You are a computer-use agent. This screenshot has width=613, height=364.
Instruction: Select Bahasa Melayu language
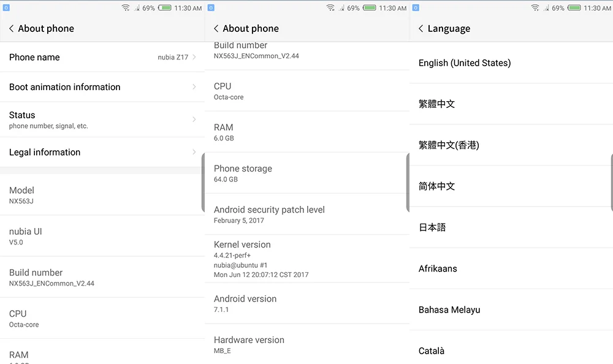tap(511, 309)
